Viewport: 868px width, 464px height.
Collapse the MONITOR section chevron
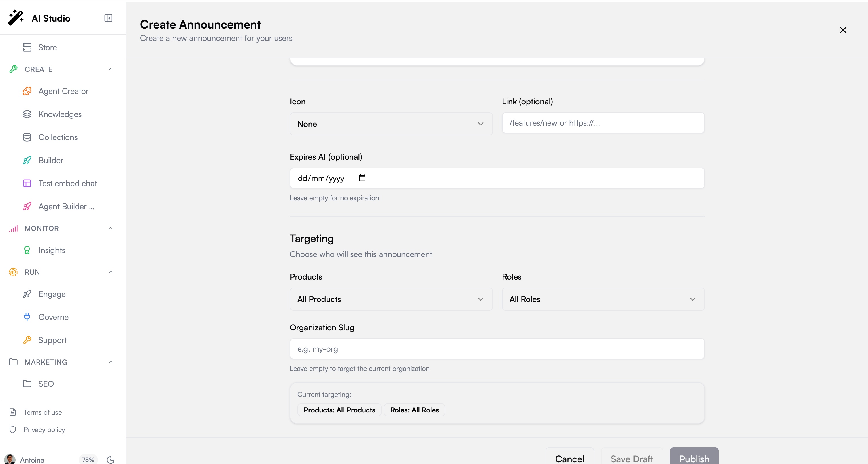pyautogui.click(x=111, y=229)
